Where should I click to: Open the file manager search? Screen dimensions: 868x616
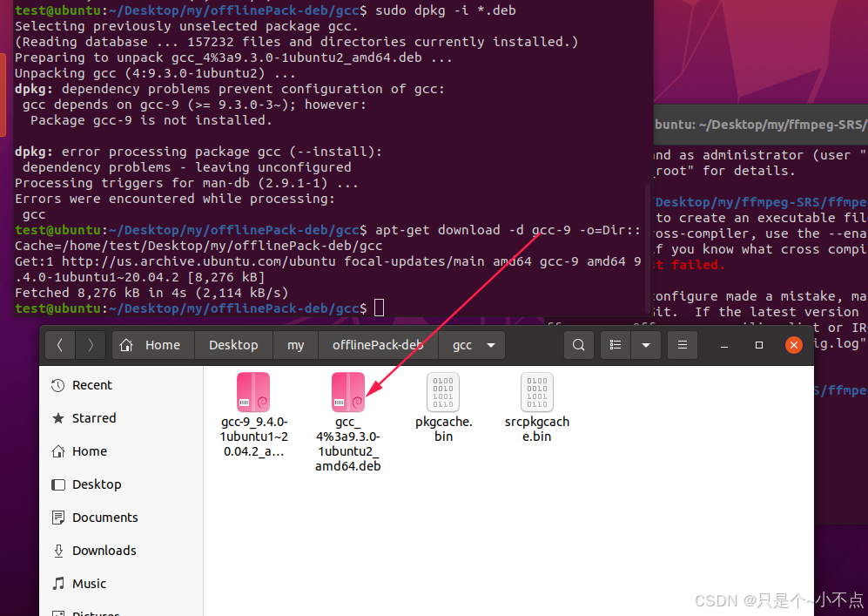[578, 345]
